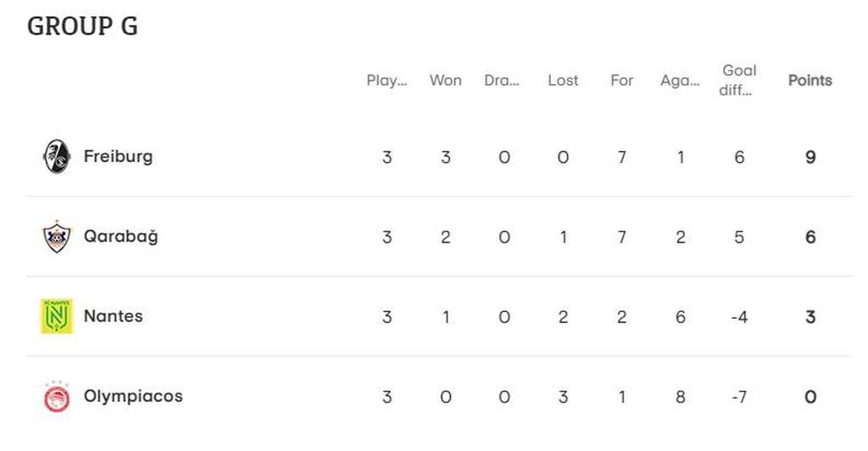This screenshot has width=868, height=451.
Task: Click the GROUP G heading
Action: pyautogui.click(x=82, y=26)
